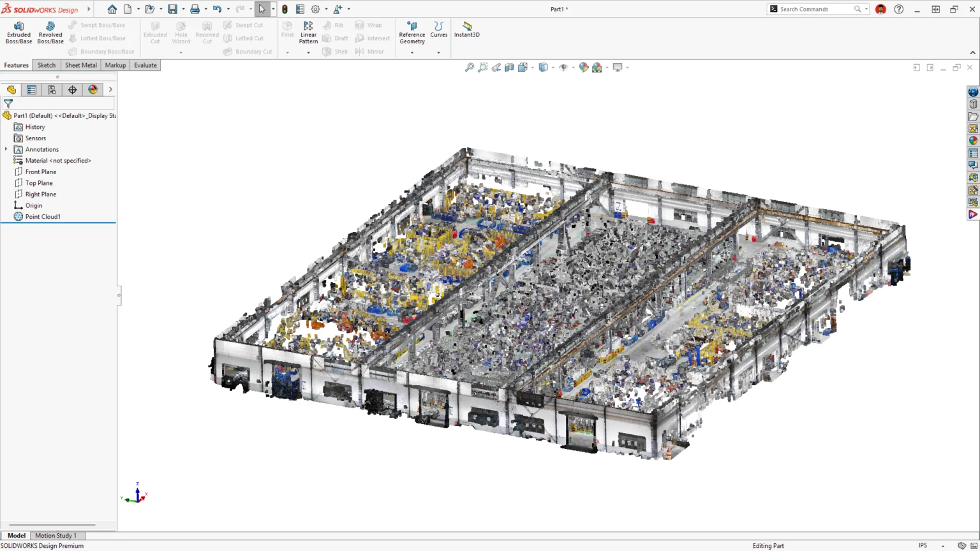Select the Extruded Boss/Base tool
Image resolution: width=980 pixels, height=551 pixels.
point(19,33)
